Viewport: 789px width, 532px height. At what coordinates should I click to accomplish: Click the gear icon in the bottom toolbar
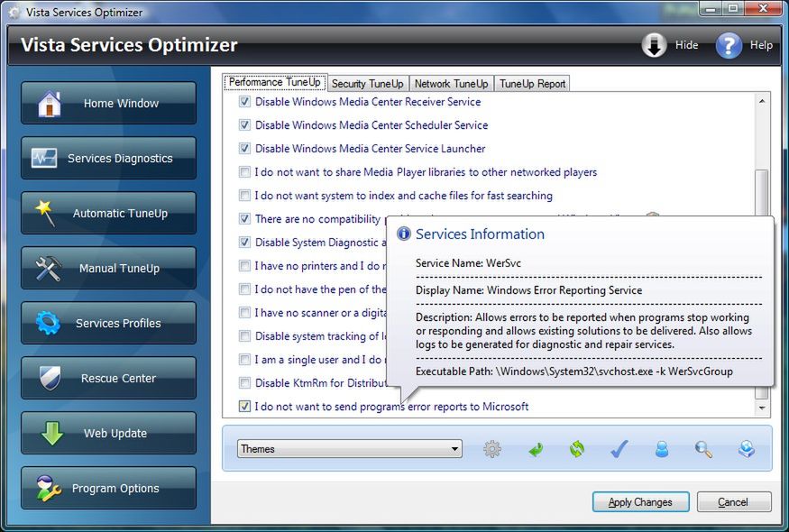tap(491, 448)
